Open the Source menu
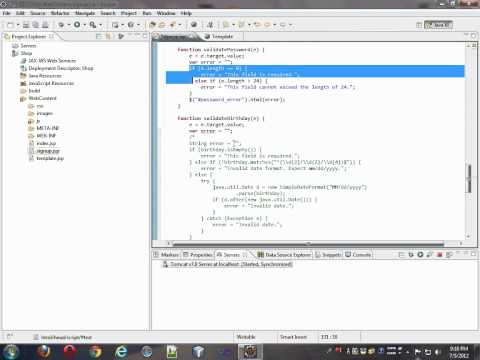Screen dimensions: 480x360 [x=38, y=13]
